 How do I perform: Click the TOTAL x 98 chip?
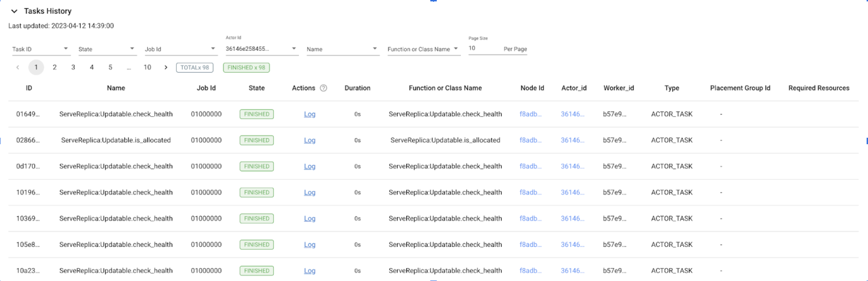(195, 67)
